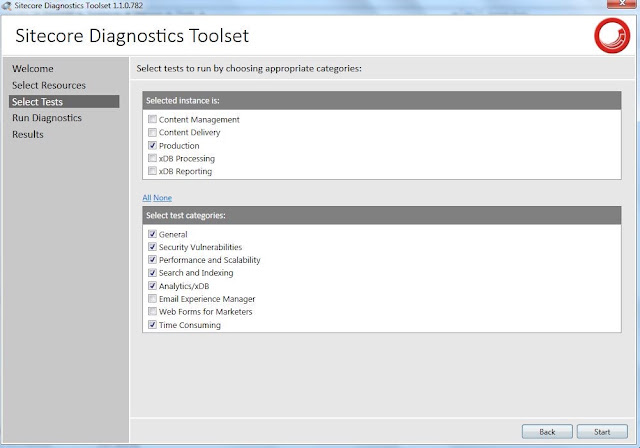Click the Sitecore red logo icon

(612, 35)
